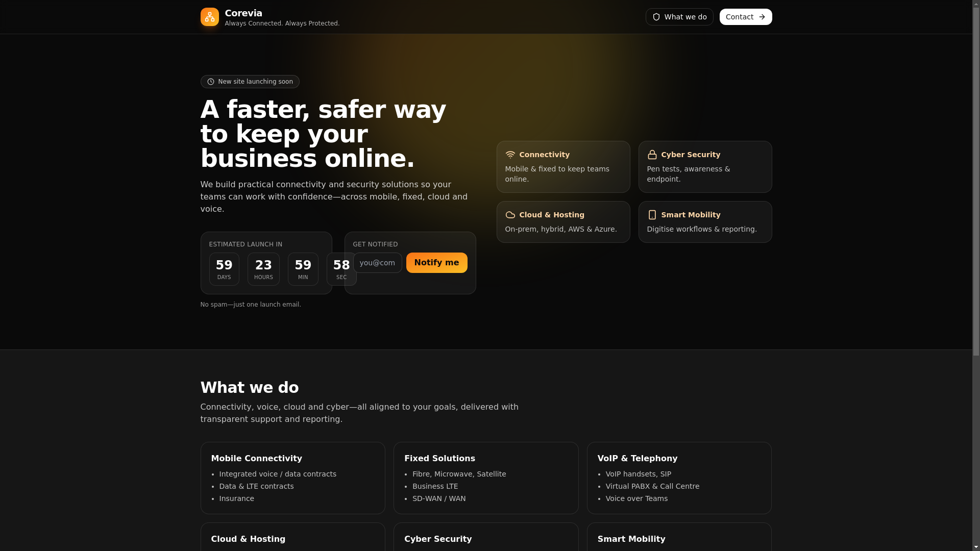
Task: Click 'Fibre, Microwave, Satellite' list item
Action: point(459,474)
